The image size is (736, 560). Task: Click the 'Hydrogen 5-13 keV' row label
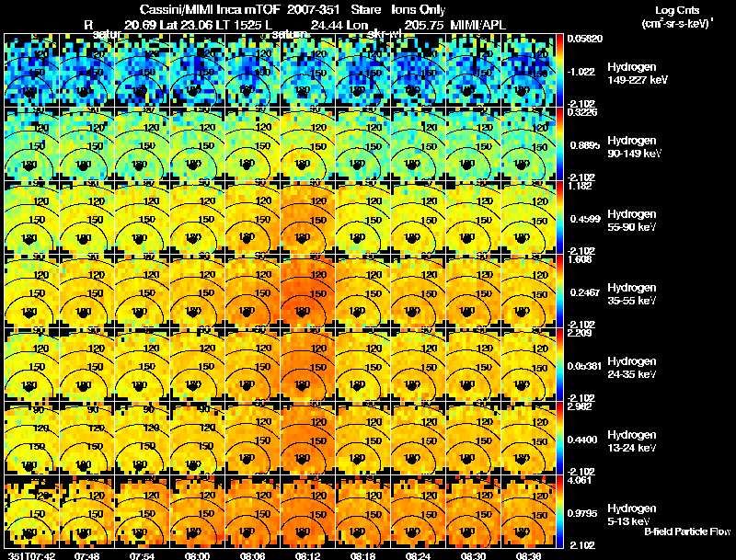point(632,515)
